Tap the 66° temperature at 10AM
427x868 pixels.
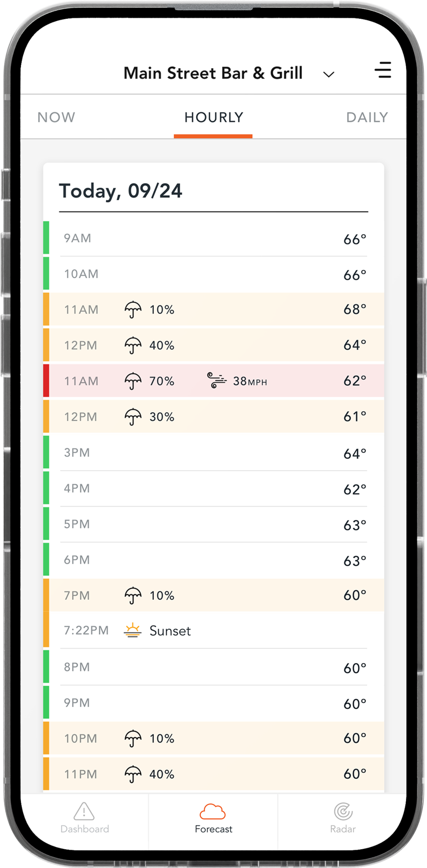click(x=354, y=275)
